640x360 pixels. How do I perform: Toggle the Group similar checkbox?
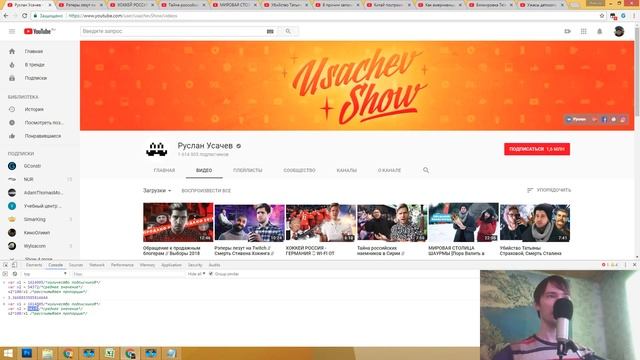(211, 274)
